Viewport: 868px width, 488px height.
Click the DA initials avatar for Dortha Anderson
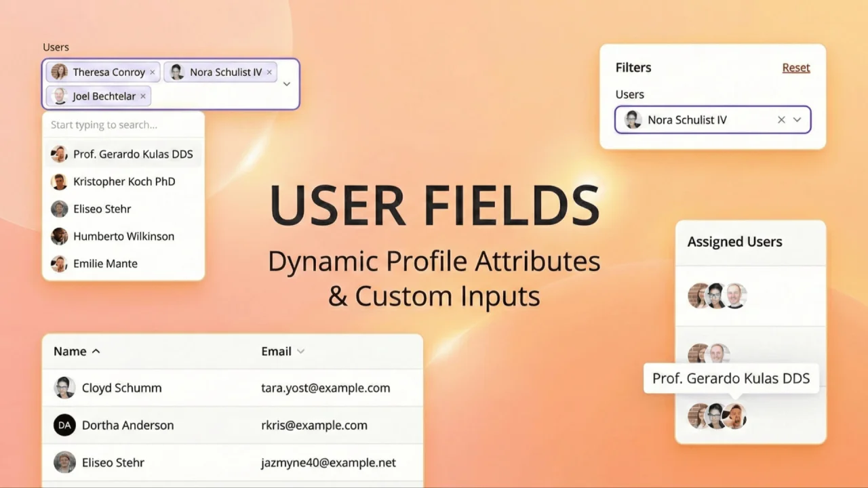pos(64,425)
